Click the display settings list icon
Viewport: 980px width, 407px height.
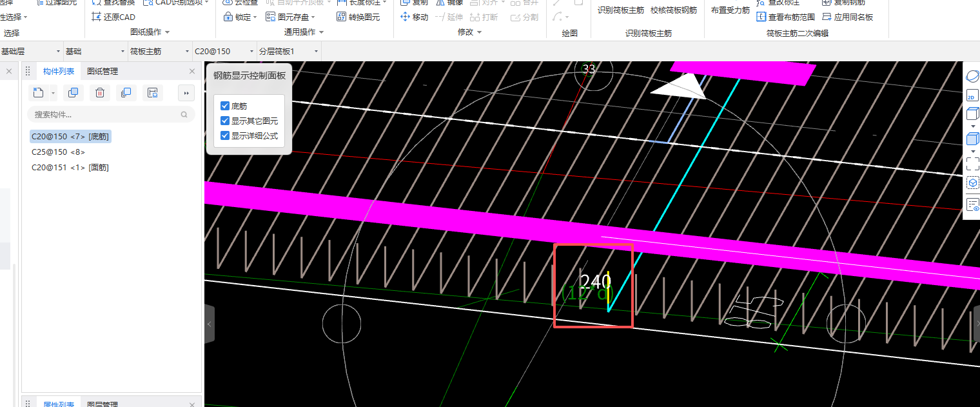coord(972,206)
